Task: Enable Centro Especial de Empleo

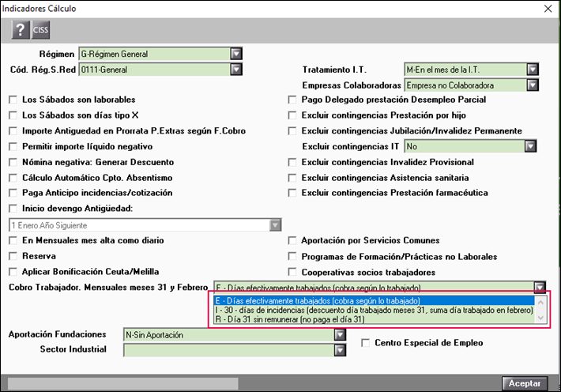Action: pos(365,343)
